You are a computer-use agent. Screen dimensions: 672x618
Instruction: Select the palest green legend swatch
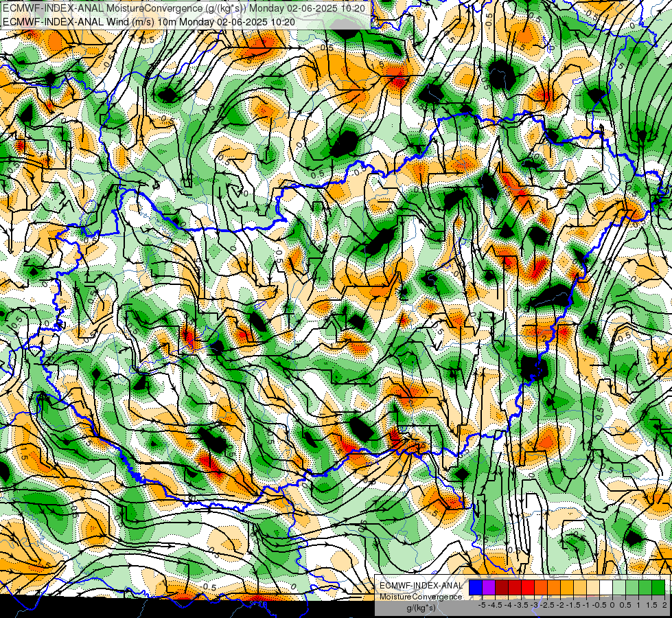click(x=619, y=587)
